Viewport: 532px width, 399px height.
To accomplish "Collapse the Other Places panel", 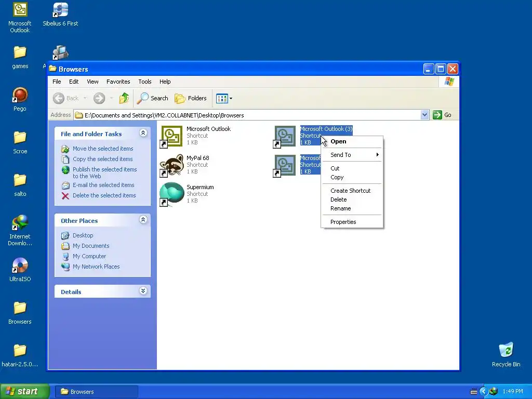I will (143, 220).
